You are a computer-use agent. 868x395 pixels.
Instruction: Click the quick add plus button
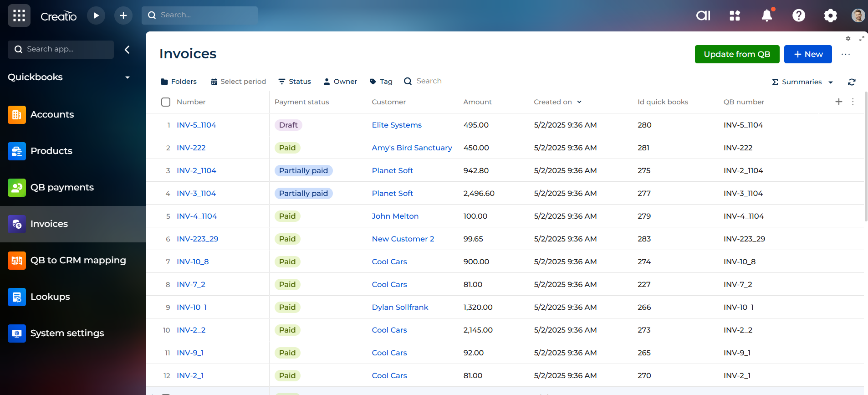point(123,15)
